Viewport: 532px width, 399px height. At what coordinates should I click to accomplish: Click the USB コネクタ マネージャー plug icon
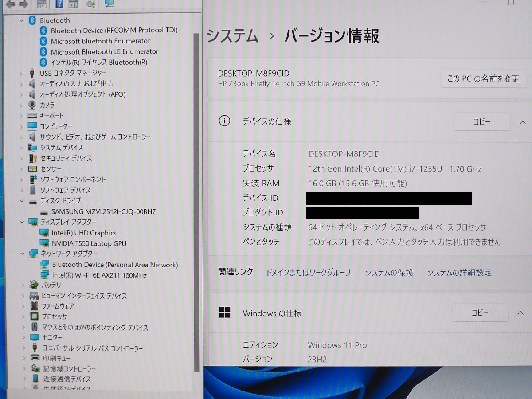(32, 73)
